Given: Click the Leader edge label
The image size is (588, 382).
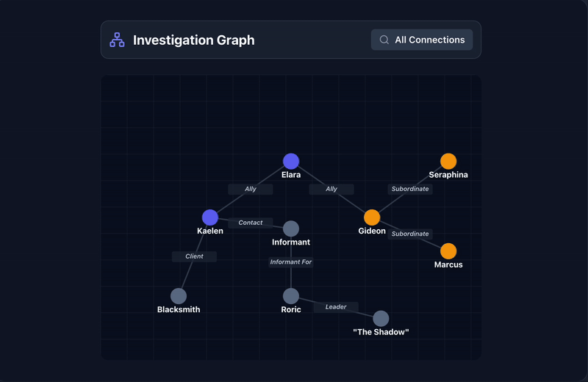Looking at the screenshot, I should point(336,307).
